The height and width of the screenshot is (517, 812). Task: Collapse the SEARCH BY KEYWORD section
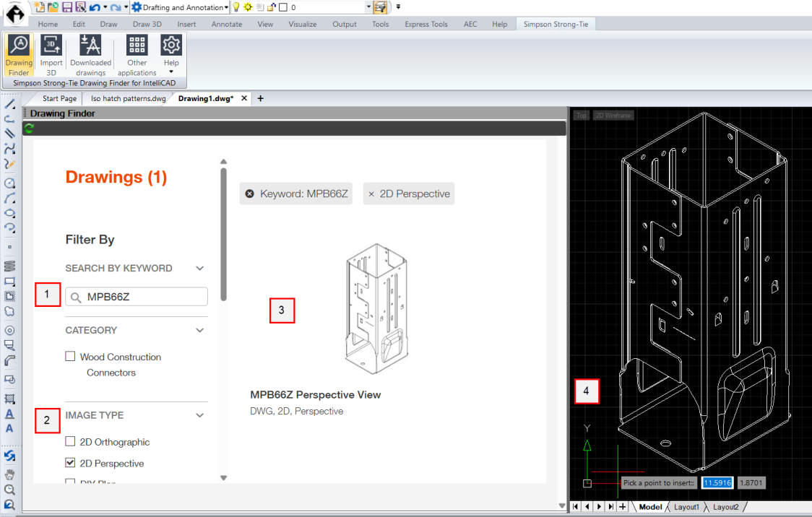199,267
